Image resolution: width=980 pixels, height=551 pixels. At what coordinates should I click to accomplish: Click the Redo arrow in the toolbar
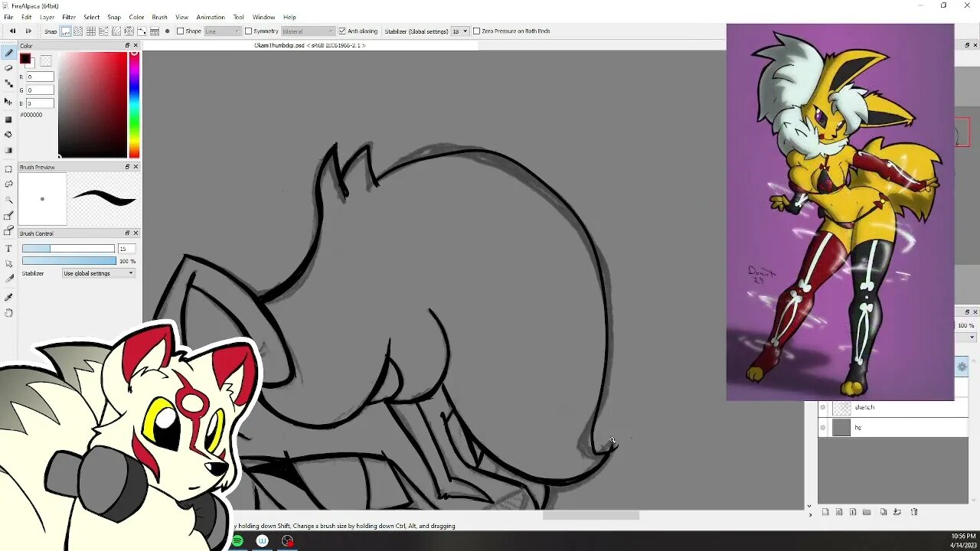click(x=28, y=31)
